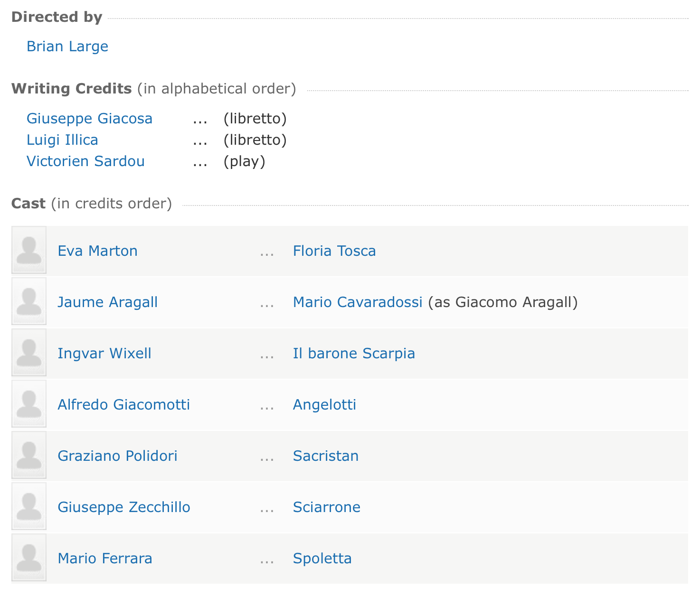
Task: Open director Brian Large's page
Action: click(x=67, y=47)
